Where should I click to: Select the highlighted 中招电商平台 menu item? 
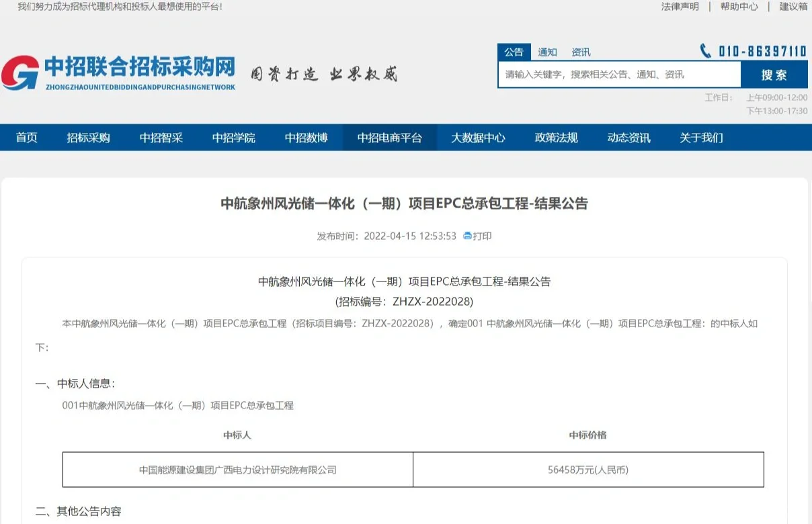(x=390, y=138)
